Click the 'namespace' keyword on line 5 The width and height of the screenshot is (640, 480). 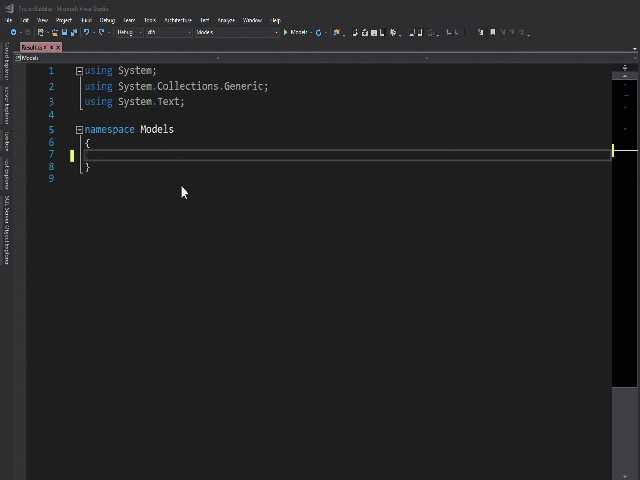click(x=109, y=129)
